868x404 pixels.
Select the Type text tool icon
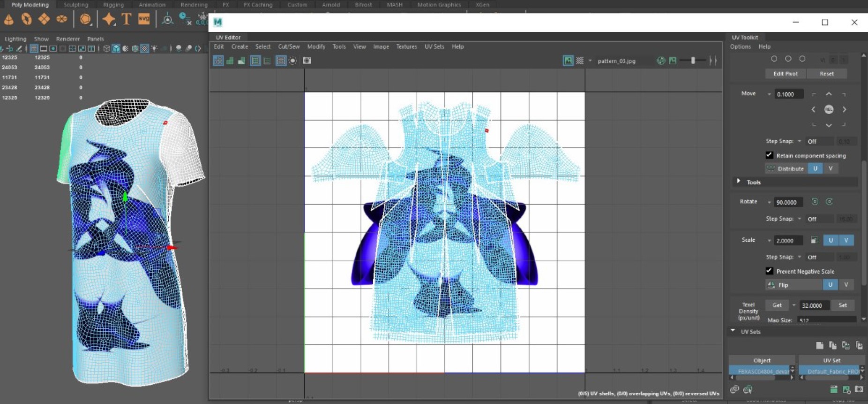(126, 19)
